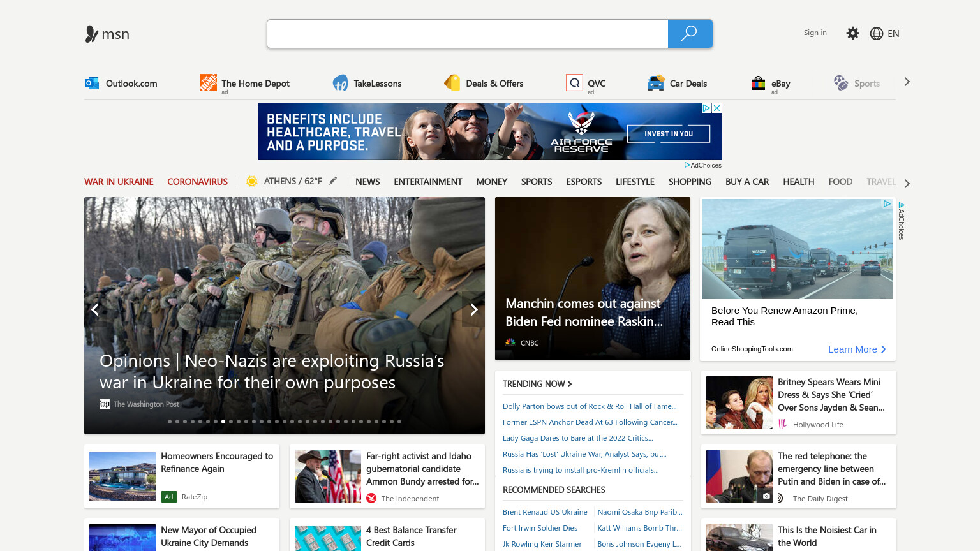Jump to last carousel slide dot
Screen dimensions: 980x551
(x=399, y=422)
